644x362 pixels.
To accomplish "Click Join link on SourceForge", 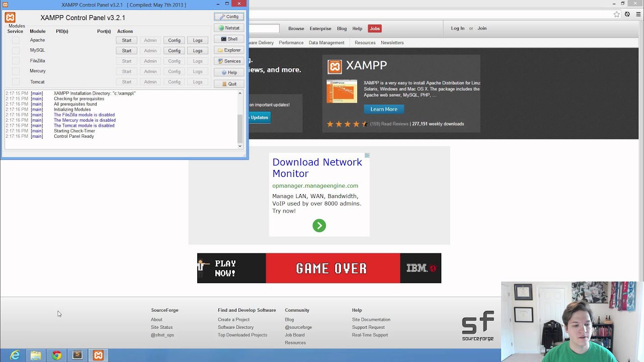I will click(482, 28).
